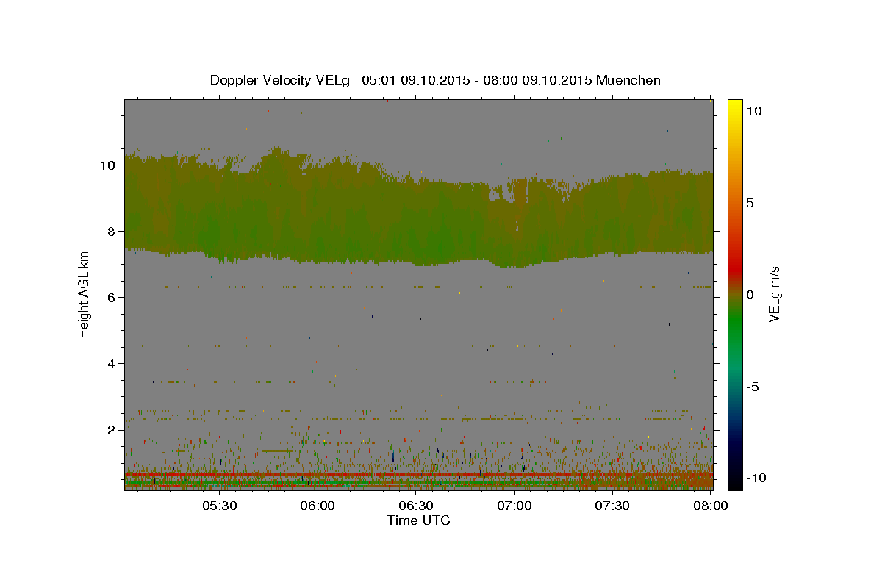Click the height tick label 2
The width and height of the screenshot is (882, 588).
[112, 429]
